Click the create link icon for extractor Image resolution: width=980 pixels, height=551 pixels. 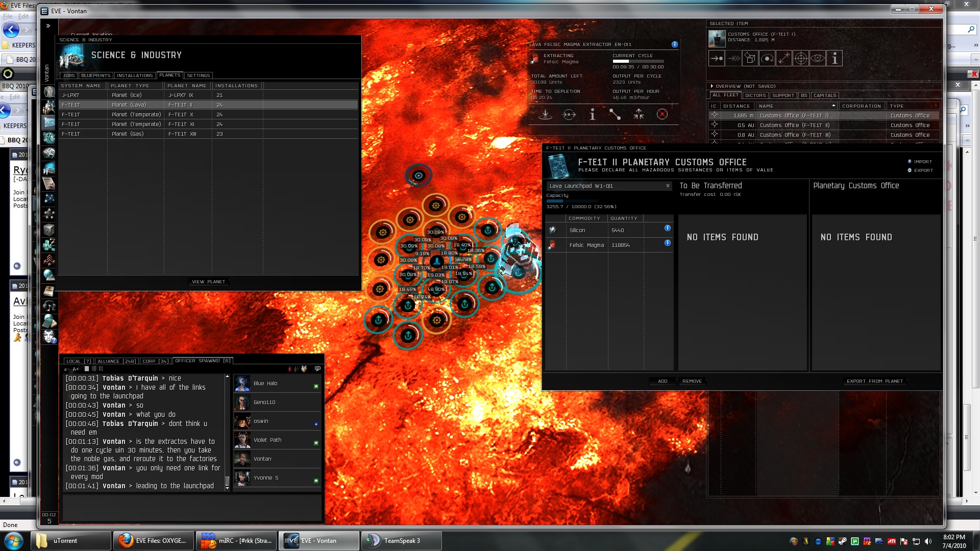tap(615, 114)
